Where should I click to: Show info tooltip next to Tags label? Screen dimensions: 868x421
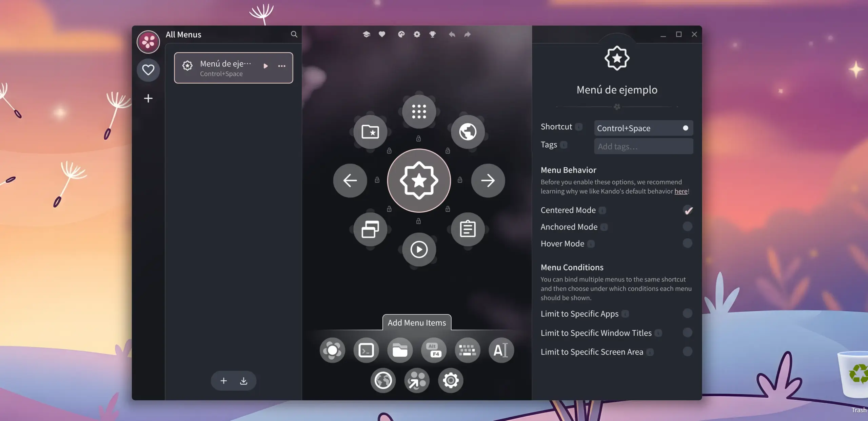[x=564, y=145]
